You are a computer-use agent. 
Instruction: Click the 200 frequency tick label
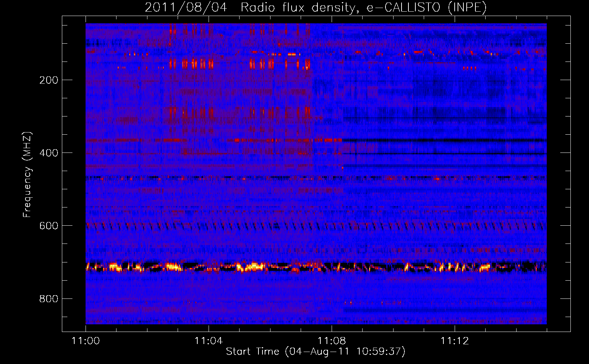click(49, 80)
